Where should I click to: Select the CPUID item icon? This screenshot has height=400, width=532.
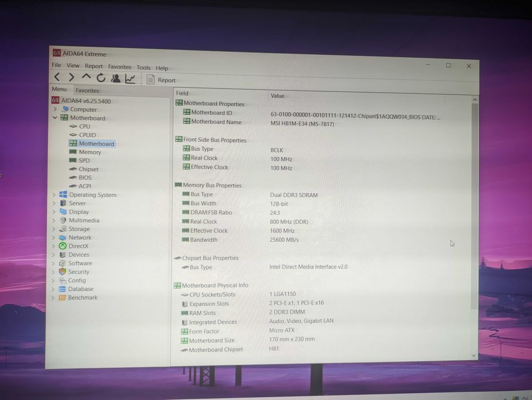coord(73,134)
